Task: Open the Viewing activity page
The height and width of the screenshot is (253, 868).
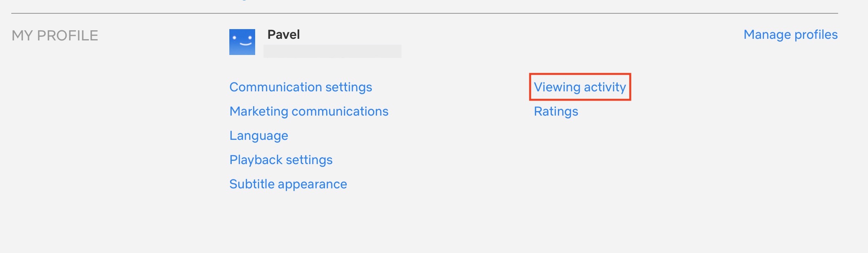Action: pos(580,87)
